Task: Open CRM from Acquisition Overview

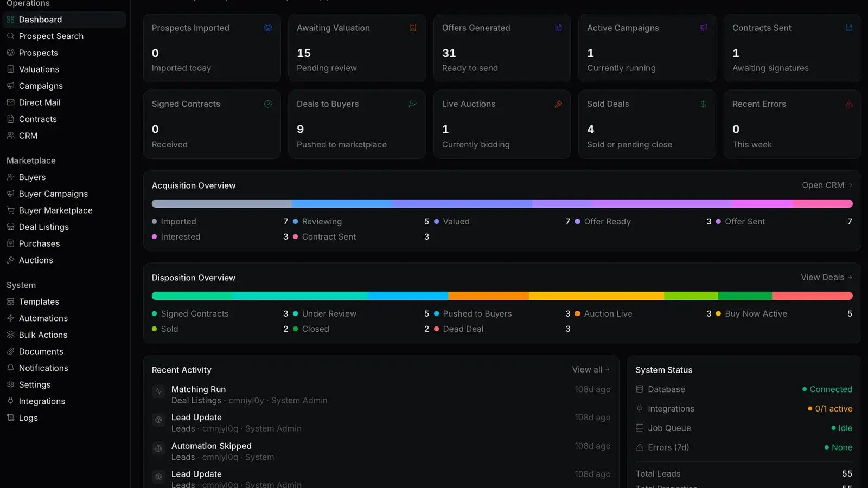Action: pos(827,185)
